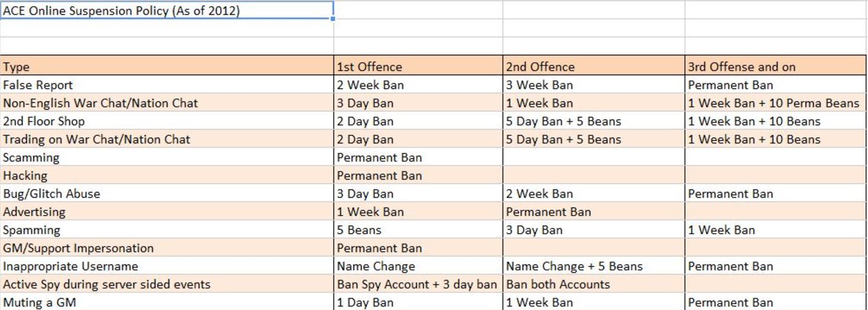The image size is (868, 310).
Task: Click the Name Change + 5 Beans cell
Action: pos(594,266)
